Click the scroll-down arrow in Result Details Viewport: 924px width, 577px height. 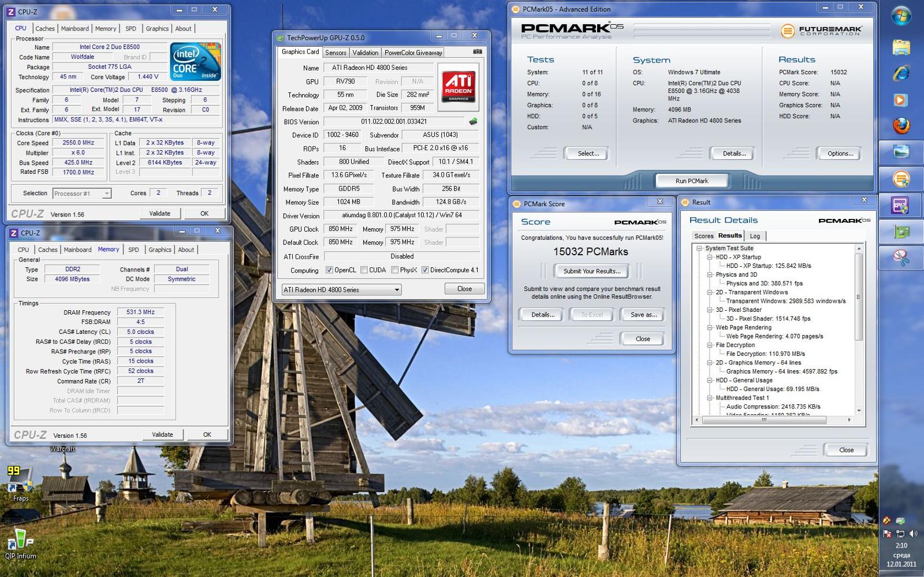click(x=859, y=411)
